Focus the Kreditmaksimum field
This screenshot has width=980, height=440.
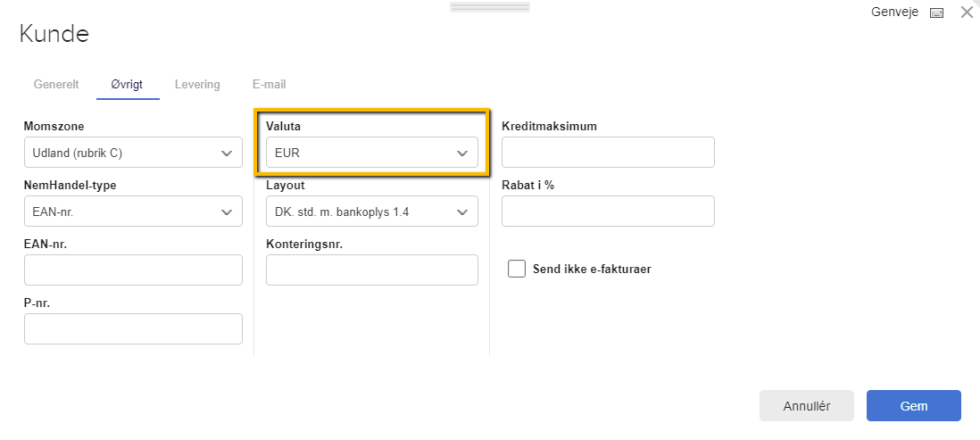[608, 153]
